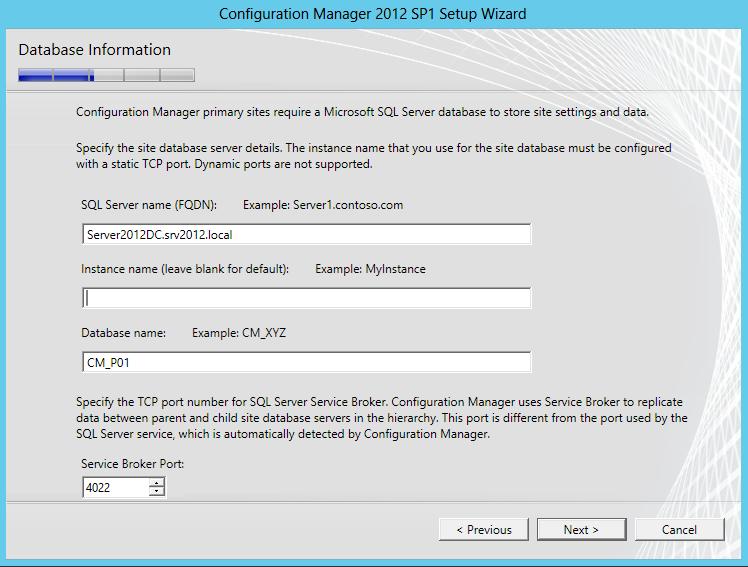The height and width of the screenshot is (567, 748).
Task: Decrease Service Broker Port with down arrow
Action: (156, 492)
